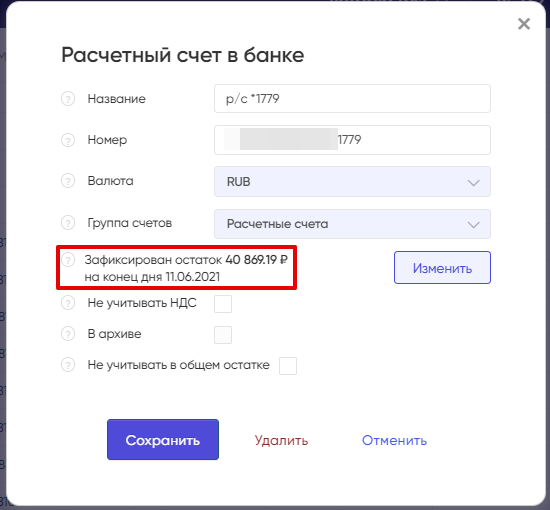Screen dimensions: 550x510
Task: Click help icon for Не учитывать в общем остатке
Action: click(68, 365)
